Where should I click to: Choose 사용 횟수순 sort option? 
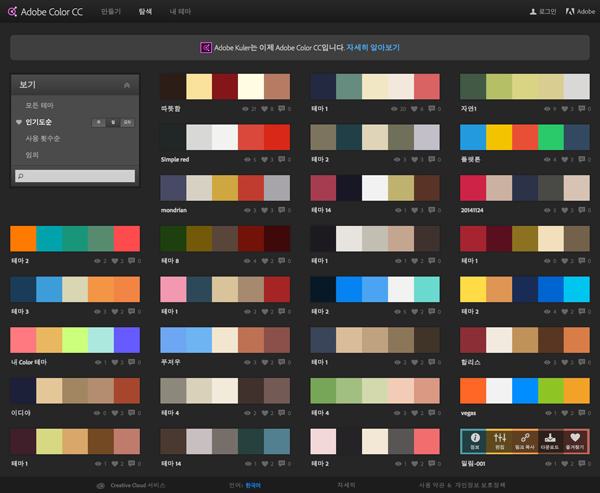click(41, 138)
